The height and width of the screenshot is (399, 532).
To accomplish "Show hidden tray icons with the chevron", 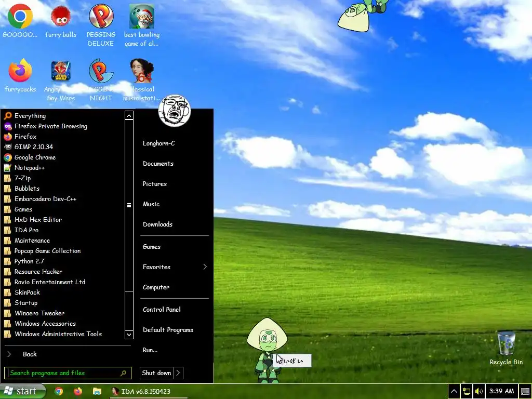I will coord(454,392).
